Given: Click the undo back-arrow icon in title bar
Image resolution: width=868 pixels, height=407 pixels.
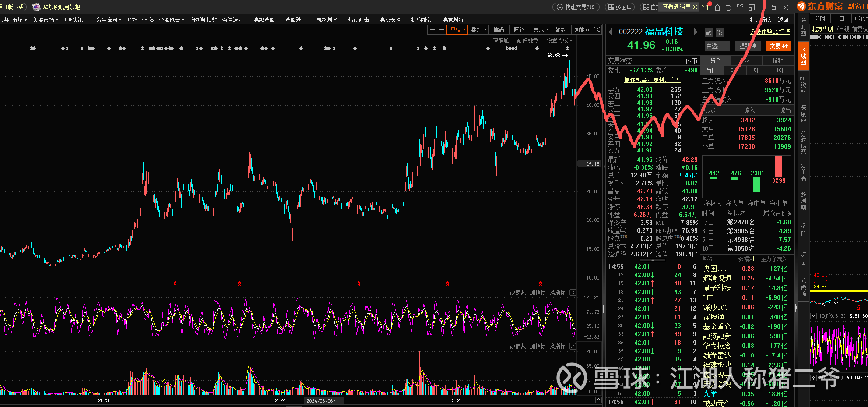Looking at the screenshot, I should tap(728, 7).
